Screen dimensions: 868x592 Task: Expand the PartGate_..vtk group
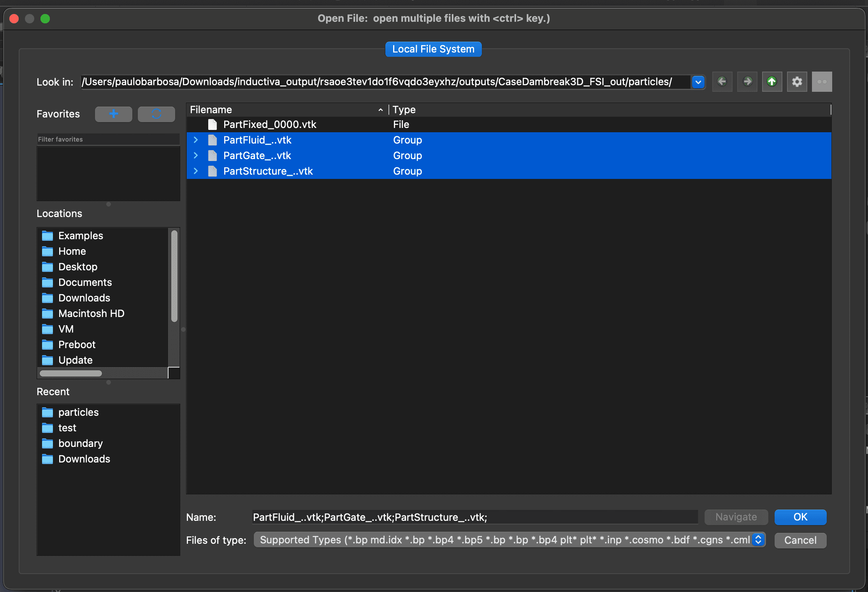(x=195, y=155)
